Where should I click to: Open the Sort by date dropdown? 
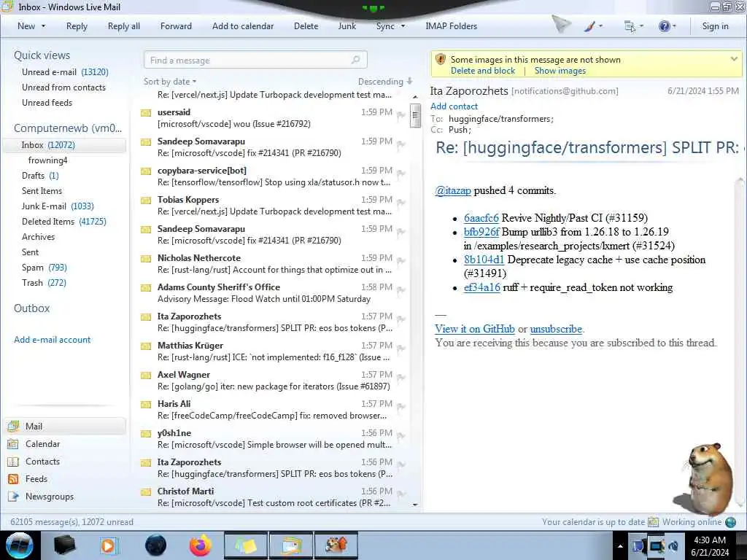click(170, 82)
